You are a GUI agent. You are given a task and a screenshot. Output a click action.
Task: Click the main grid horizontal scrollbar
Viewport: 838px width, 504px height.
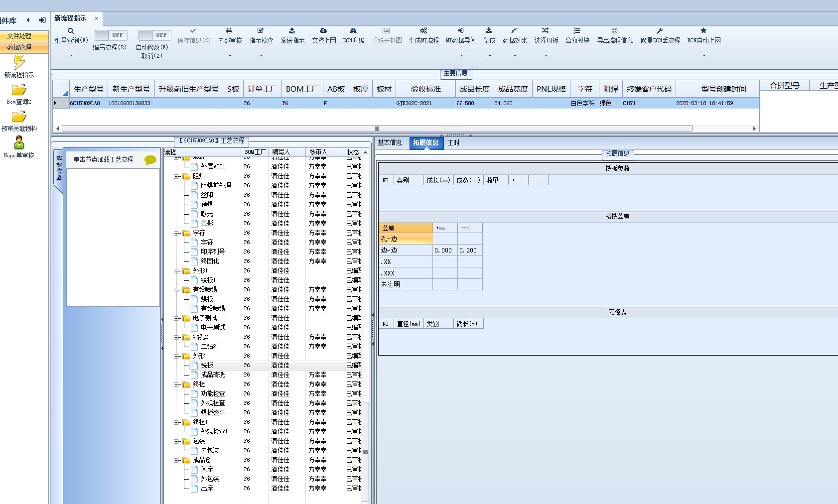click(x=377, y=128)
